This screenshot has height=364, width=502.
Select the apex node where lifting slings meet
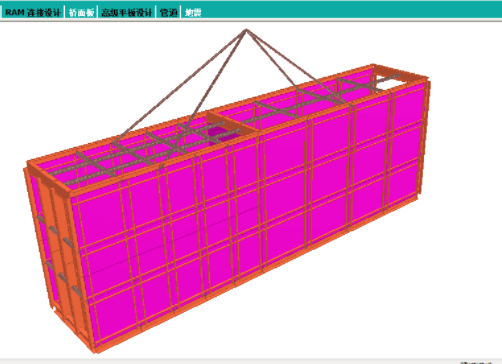[246, 30]
